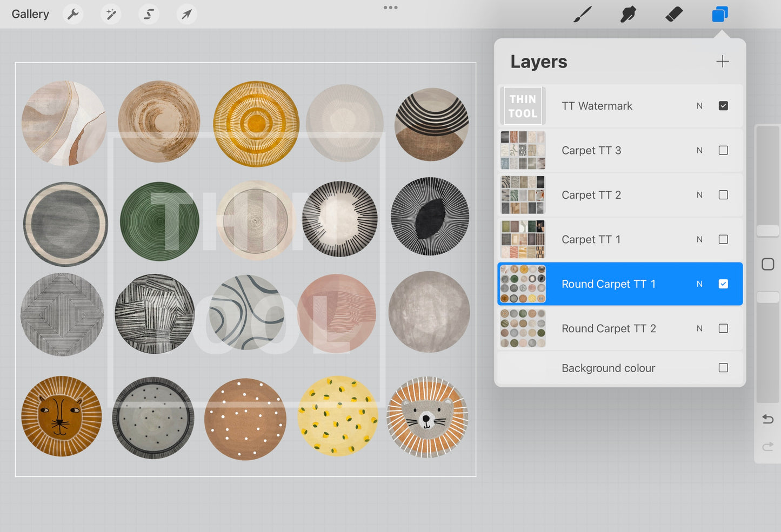781x532 pixels.
Task: Show the Round Carpet TT 2 layer
Action: (x=723, y=328)
